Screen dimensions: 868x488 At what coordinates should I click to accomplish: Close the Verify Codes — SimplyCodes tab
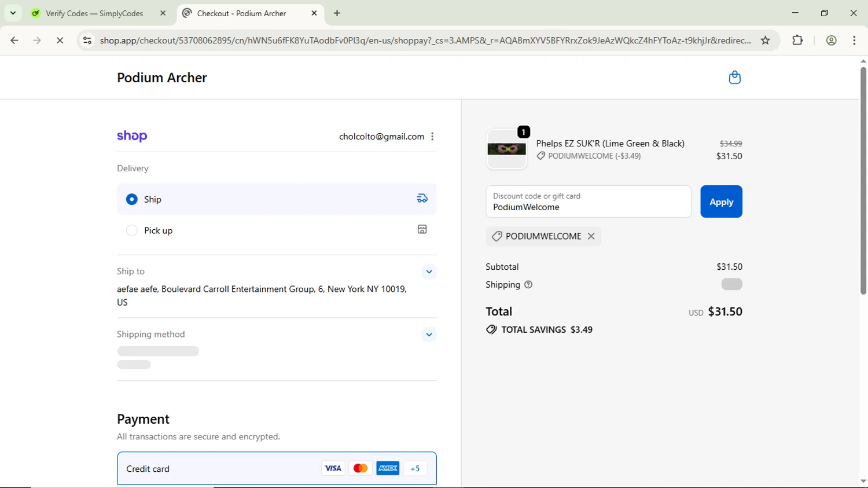coord(163,13)
